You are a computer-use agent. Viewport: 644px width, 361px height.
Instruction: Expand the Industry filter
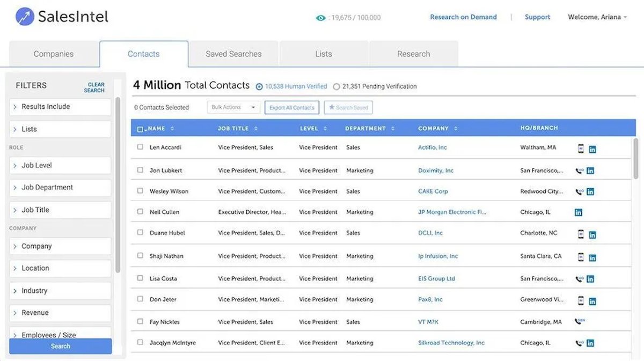(60, 291)
